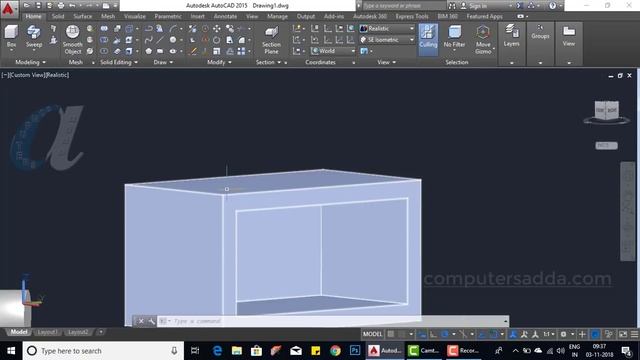Click the keyword search field in title bar
This screenshot has width=640, height=360.
(403, 6)
